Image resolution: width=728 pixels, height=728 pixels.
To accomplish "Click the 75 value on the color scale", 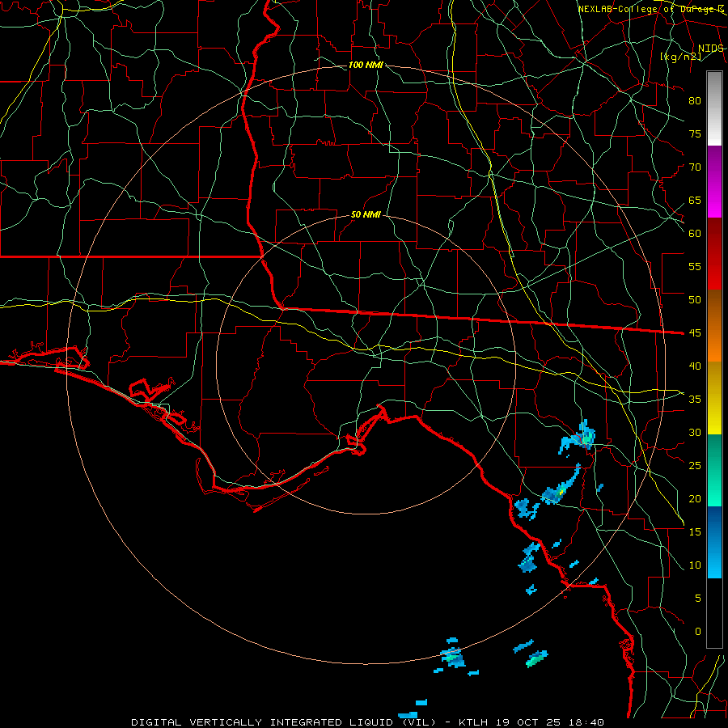I will tap(695, 133).
